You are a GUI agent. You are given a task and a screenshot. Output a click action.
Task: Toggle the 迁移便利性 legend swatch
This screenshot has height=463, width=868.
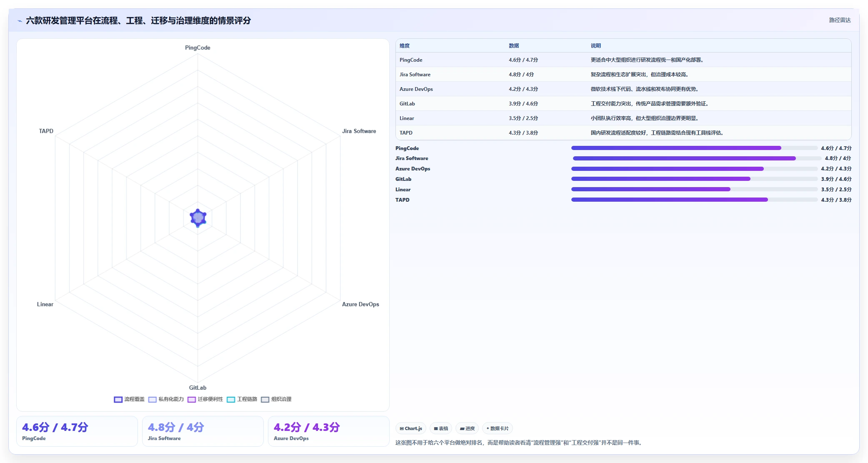pos(192,399)
